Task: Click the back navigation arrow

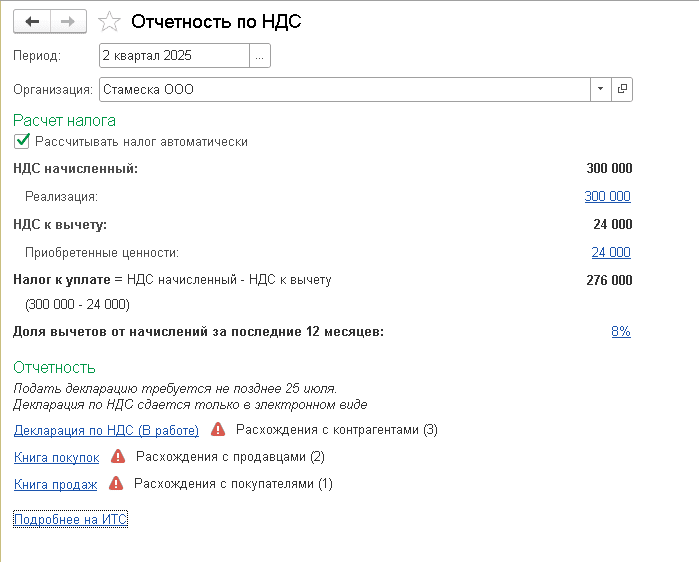Action: pos(32,21)
